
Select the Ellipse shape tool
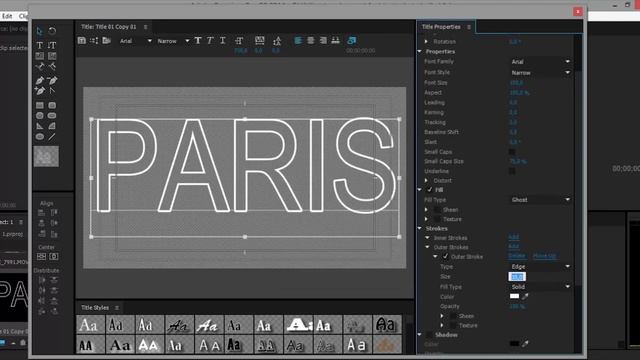point(40,137)
